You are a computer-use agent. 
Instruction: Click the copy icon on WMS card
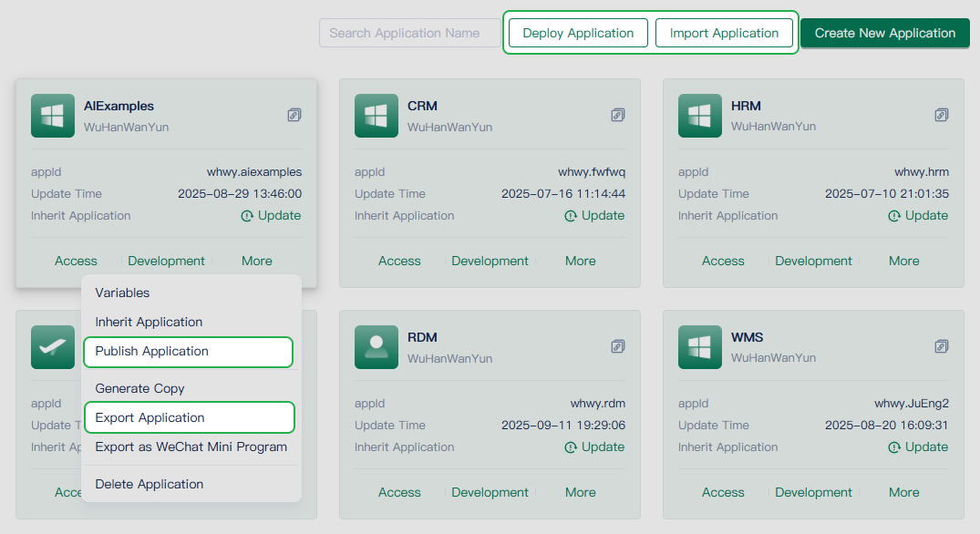[x=942, y=346]
